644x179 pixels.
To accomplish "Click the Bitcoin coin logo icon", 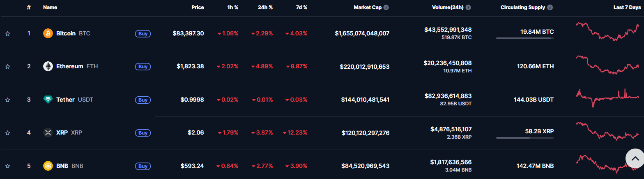I will pyautogui.click(x=48, y=33).
